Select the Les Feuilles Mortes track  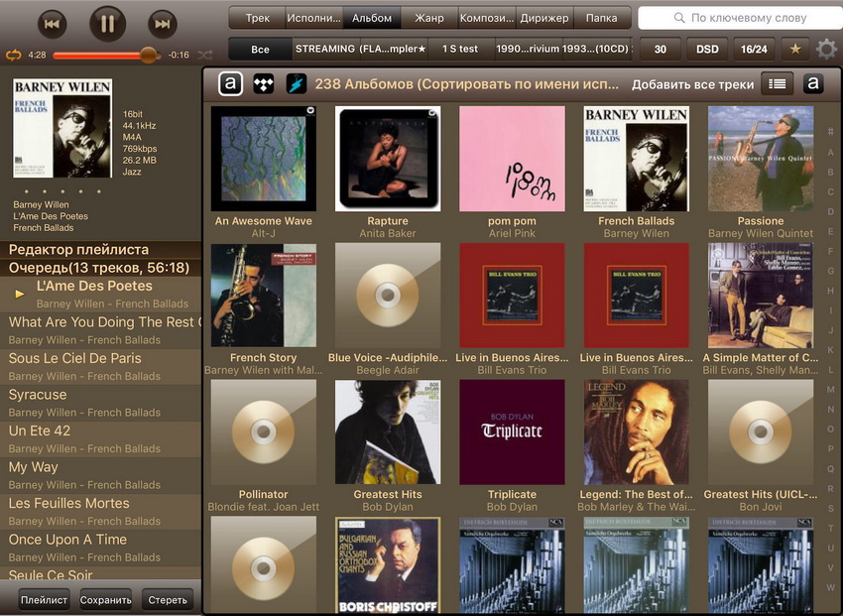100,512
